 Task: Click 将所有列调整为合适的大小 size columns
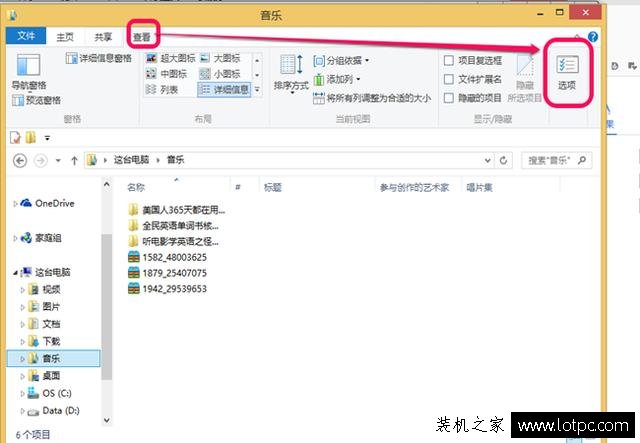[372, 98]
